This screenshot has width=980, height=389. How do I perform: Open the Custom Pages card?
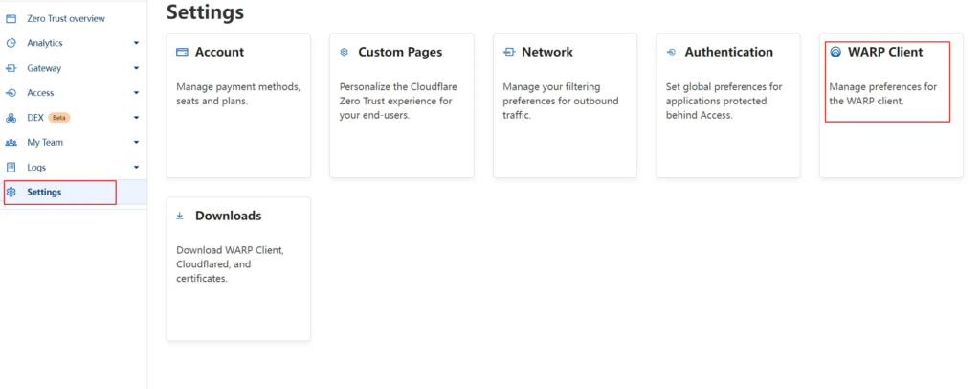401,105
